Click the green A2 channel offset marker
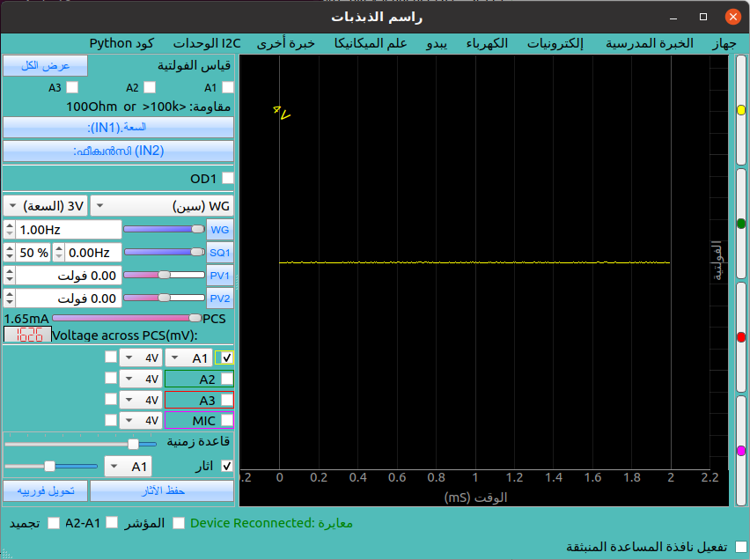Screen dimensions: 750x560 click(x=740, y=224)
